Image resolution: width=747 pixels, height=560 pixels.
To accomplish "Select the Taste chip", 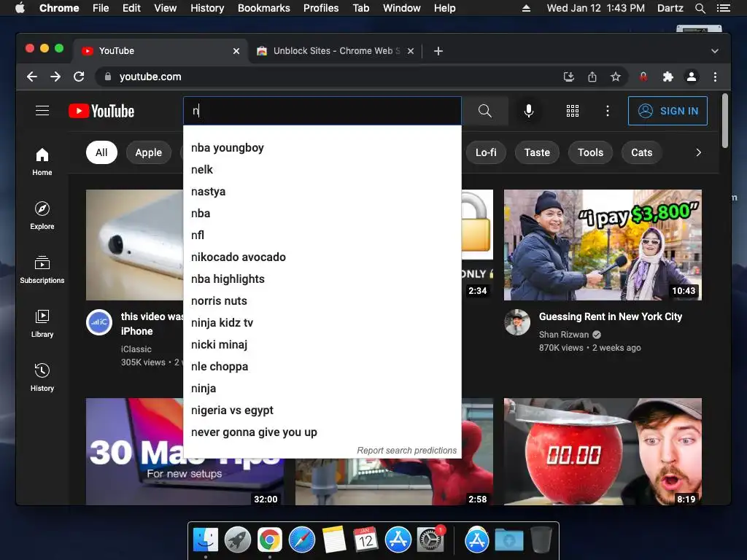I will 537,152.
